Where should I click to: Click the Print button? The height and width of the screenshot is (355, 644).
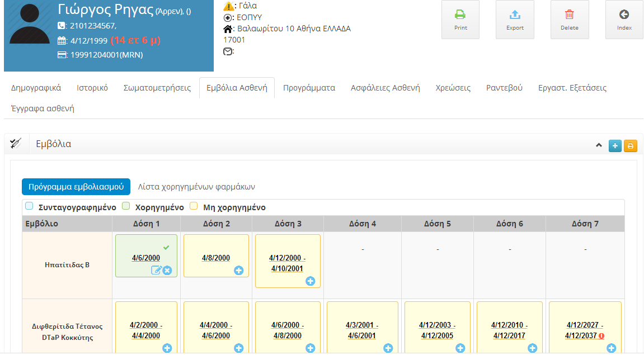460,20
